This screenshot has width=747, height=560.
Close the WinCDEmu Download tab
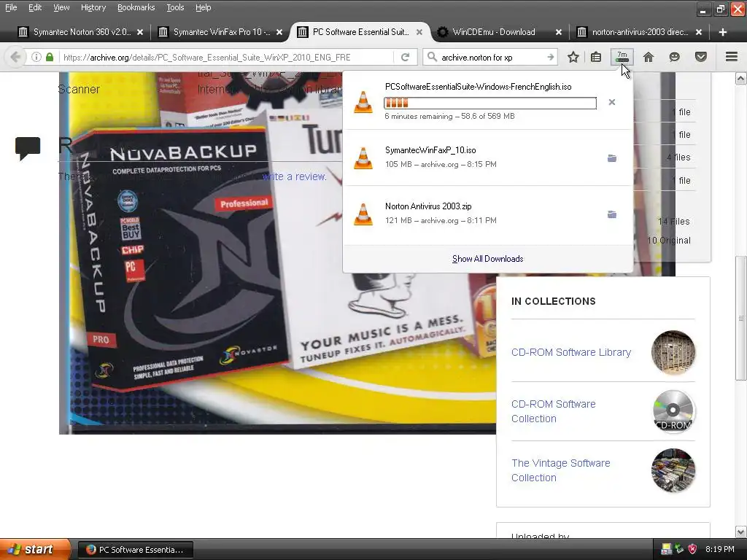[559, 32]
